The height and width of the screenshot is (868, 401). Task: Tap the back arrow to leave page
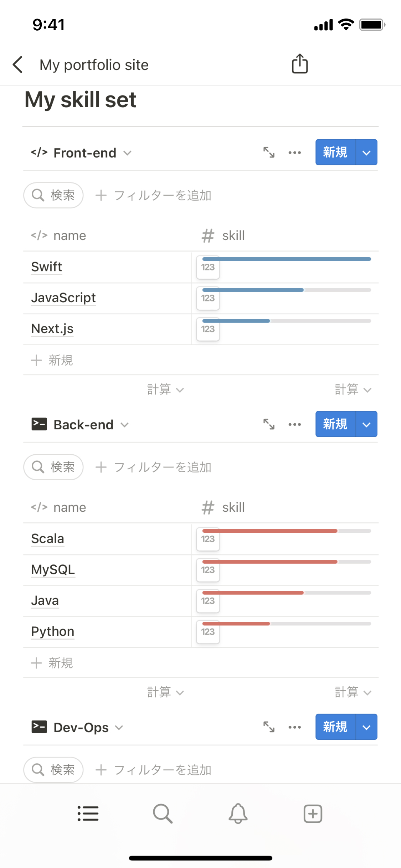[18, 65]
